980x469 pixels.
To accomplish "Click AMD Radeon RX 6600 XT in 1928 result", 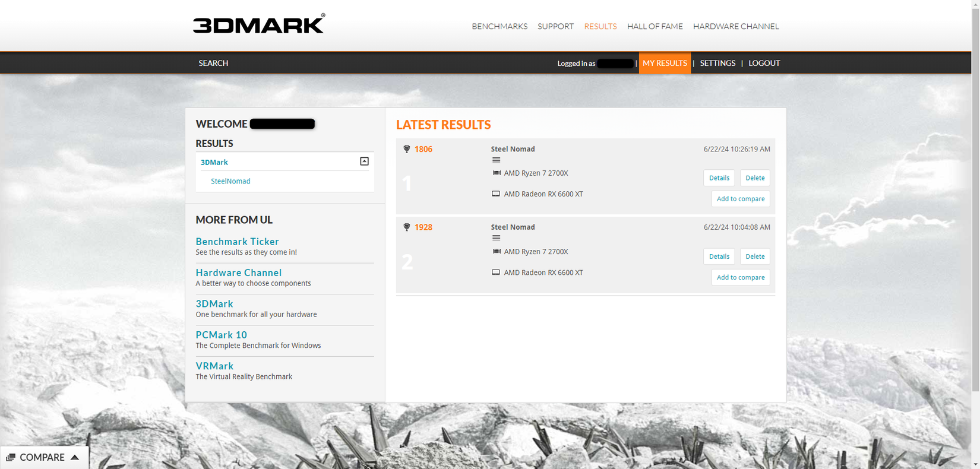I will tap(543, 272).
